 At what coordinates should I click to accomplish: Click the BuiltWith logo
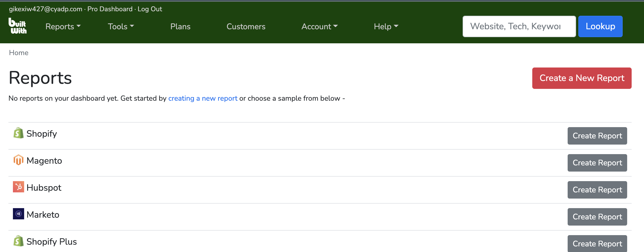point(18,26)
